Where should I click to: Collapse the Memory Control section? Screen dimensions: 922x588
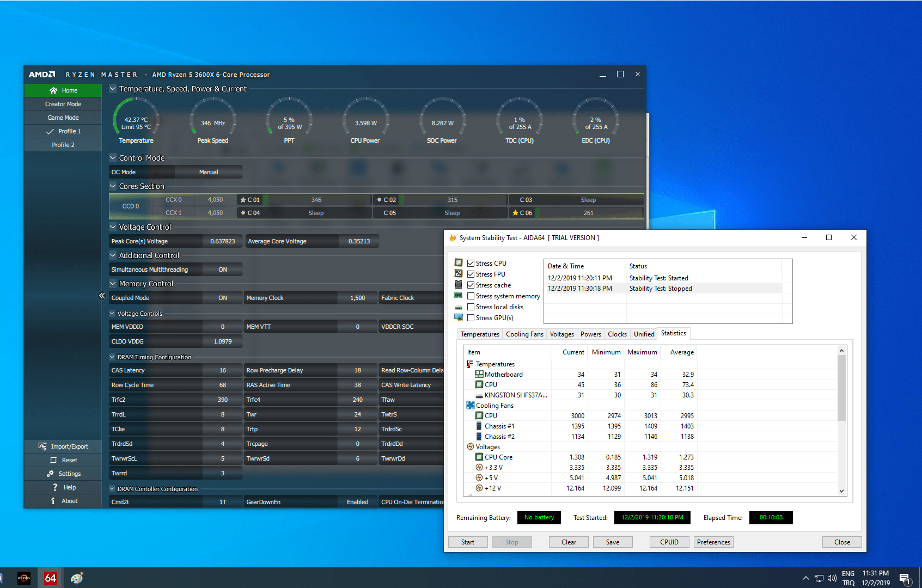113,284
